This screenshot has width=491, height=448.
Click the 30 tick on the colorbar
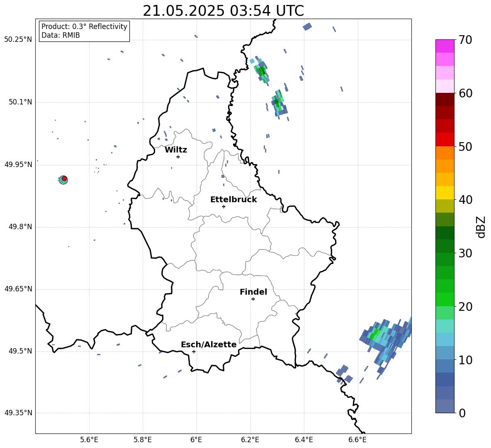point(465,253)
